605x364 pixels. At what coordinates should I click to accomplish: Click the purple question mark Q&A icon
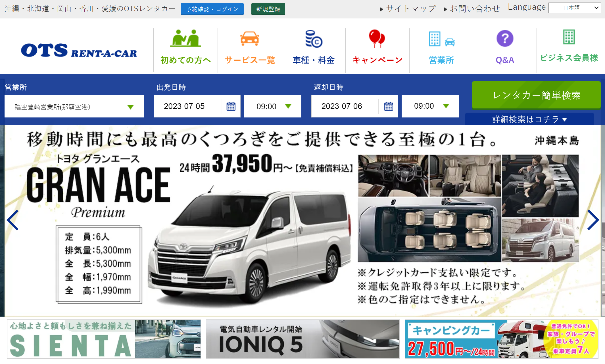(x=505, y=38)
